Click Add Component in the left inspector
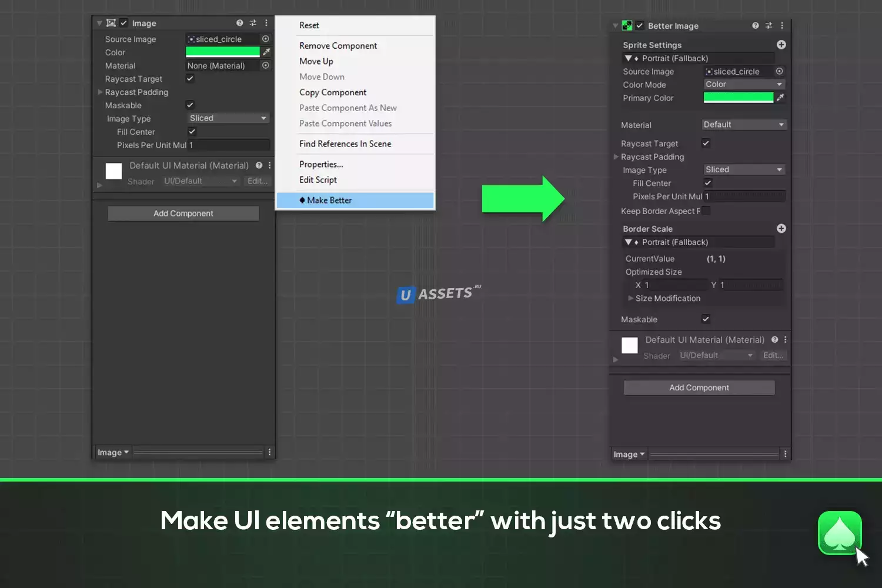Image resolution: width=882 pixels, height=588 pixels. pyautogui.click(x=183, y=213)
